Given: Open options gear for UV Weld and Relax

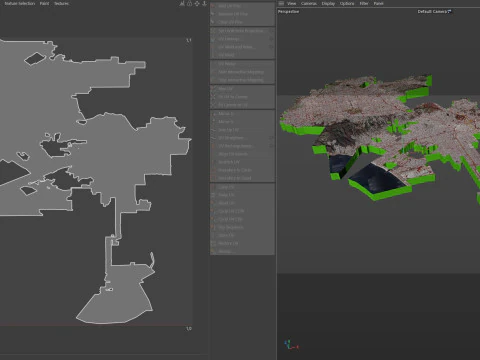Looking at the screenshot, I should 271,47.
